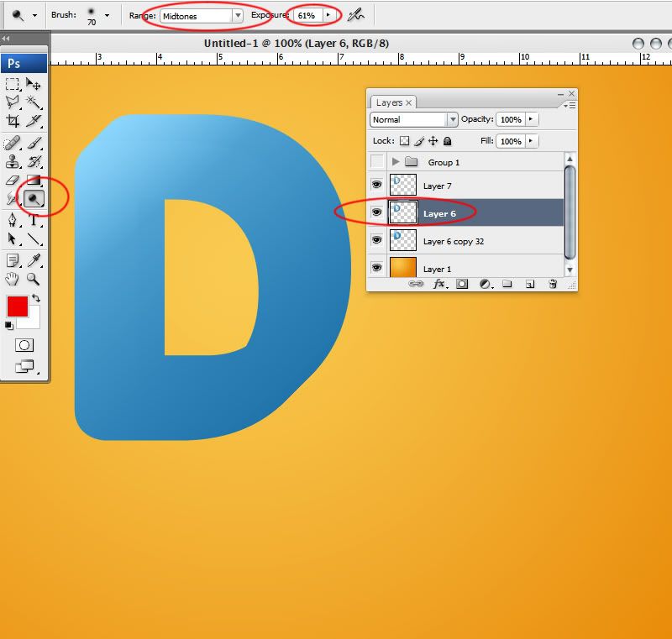This screenshot has width=672, height=639.
Task: Open the Burn tool preset picker
Action: tap(34, 16)
